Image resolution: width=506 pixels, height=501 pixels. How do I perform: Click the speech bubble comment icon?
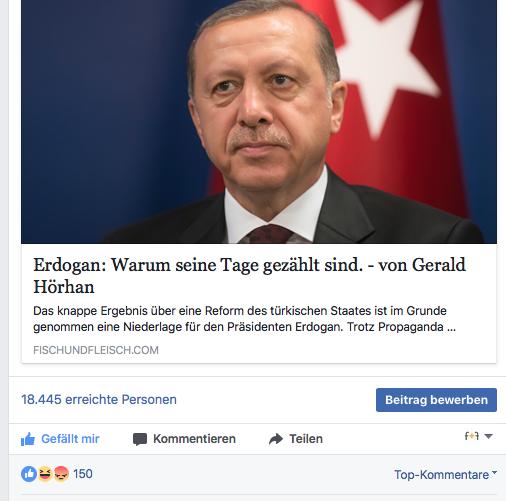pyautogui.click(x=140, y=439)
